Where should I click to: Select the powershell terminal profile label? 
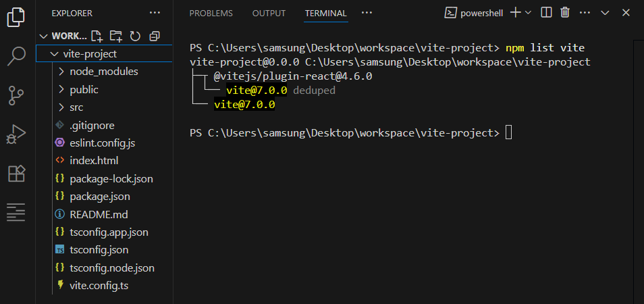pos(481,13)
